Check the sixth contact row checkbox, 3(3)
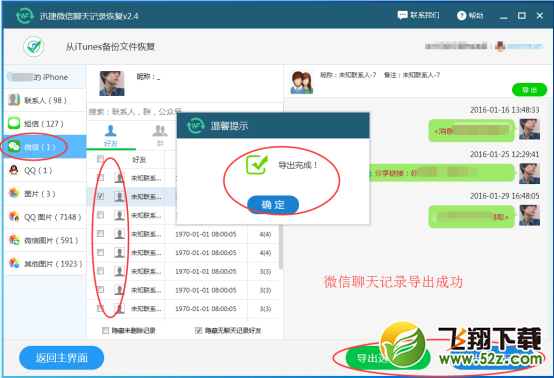 [101, 271]
